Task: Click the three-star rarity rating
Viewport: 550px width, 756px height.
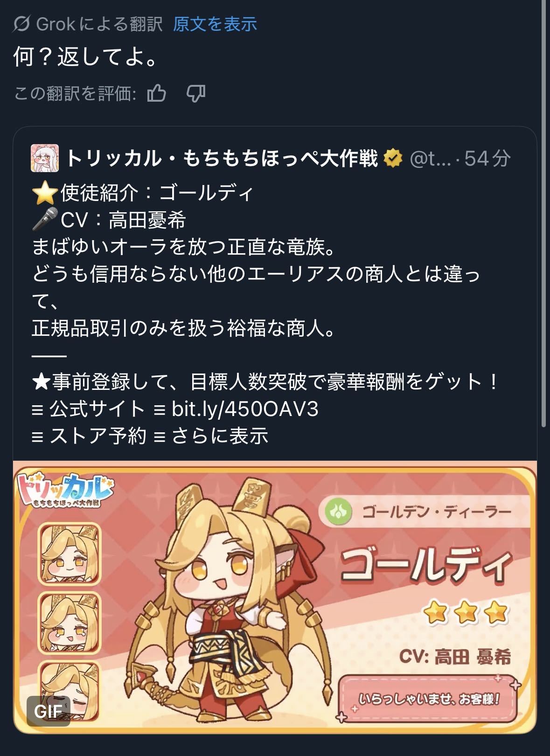Action: 466,612
